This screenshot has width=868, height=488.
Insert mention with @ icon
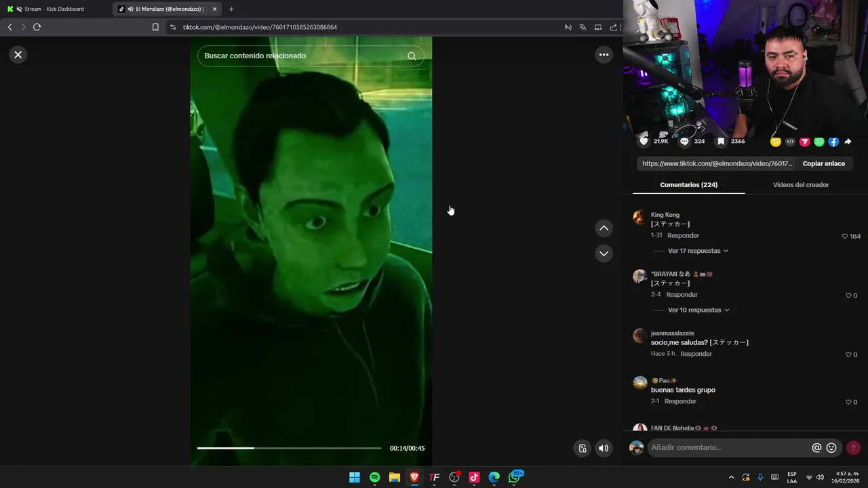816,448
